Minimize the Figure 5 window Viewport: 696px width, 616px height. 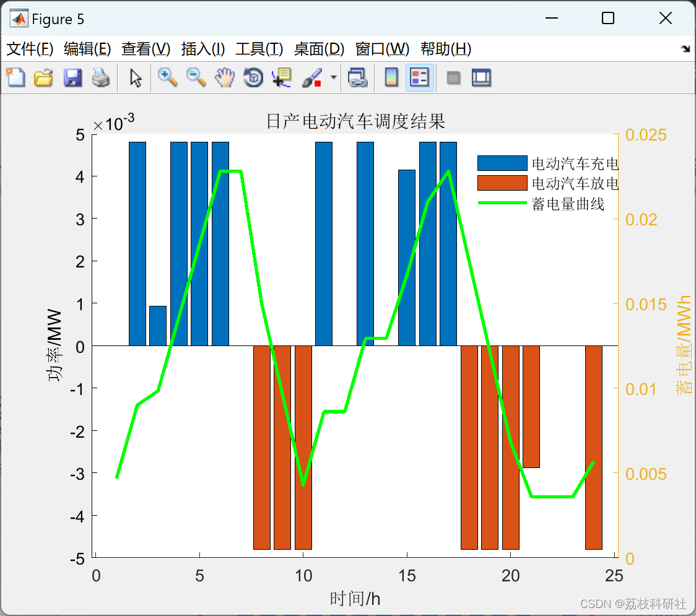tap(551, 18)
